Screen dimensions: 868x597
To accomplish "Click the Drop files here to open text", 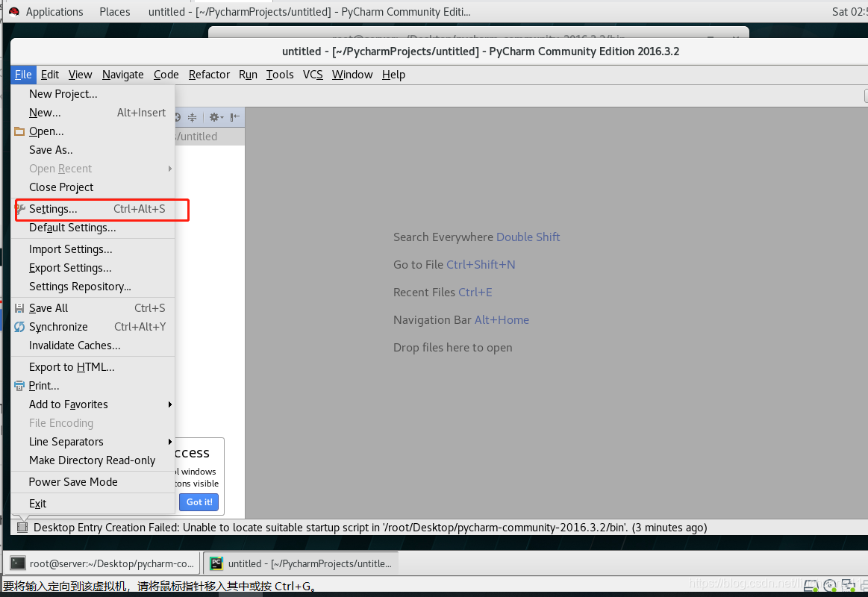I will [453, 348].
